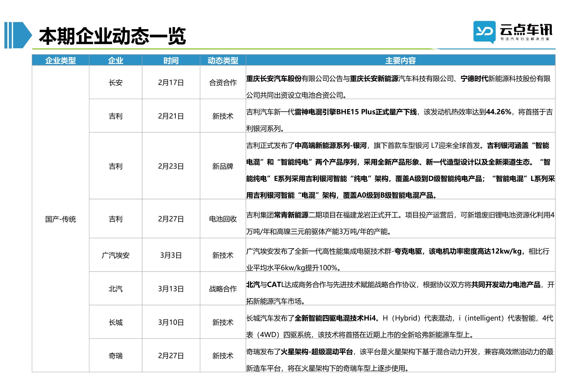Select "吉利" in the 电池回收 row
Image resolution: width=588 pixels, height=392 pixels.
coord(116,219)
